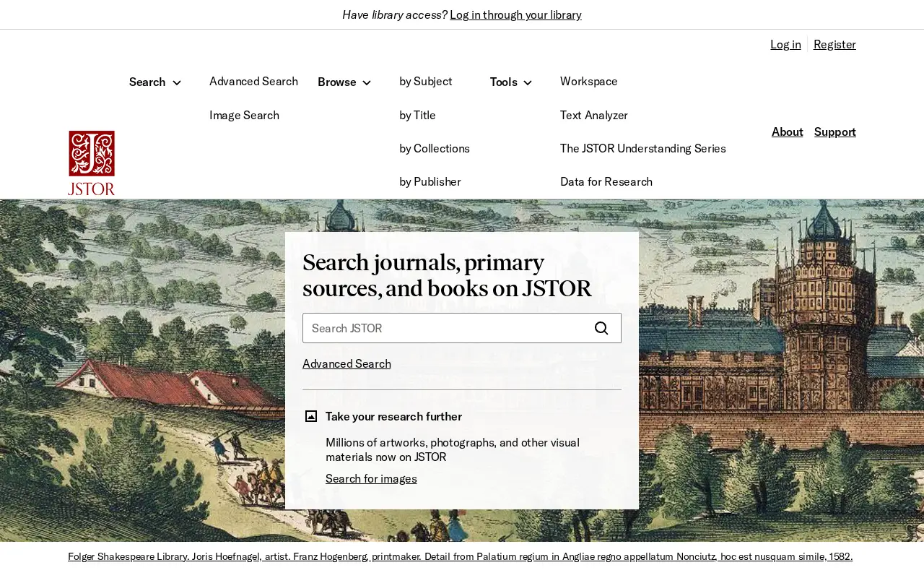Viewport: 924px width, 578px height.
Task: Expand the Tools menu chevron
Action: (x=528, y=82)
